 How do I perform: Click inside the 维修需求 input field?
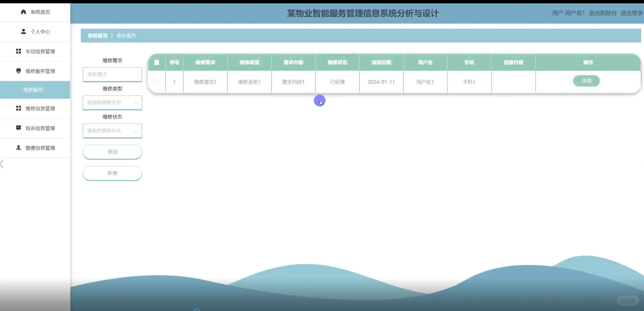pos(112,74)
